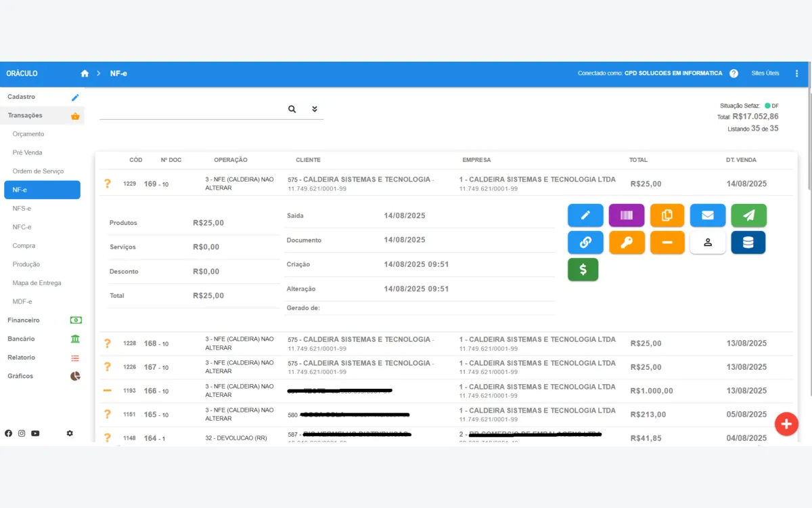Click the dark blue database icon

[x=748, y=242]
